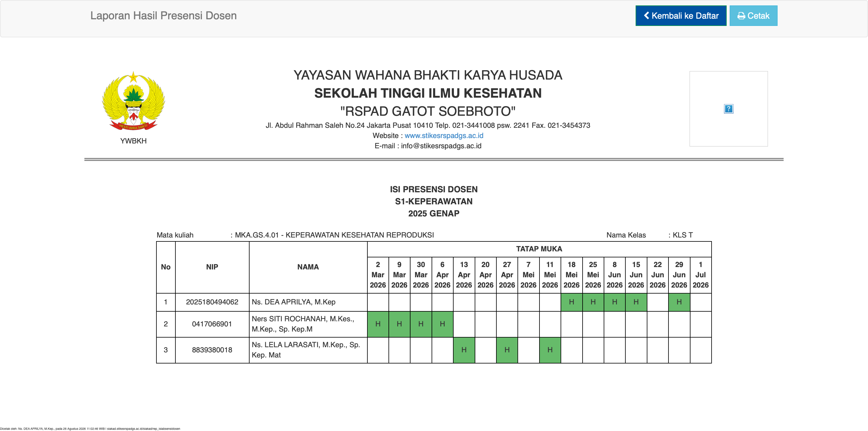
Task: Click the 25 Mei 2026 column header
Action: [x=593, y=275]
